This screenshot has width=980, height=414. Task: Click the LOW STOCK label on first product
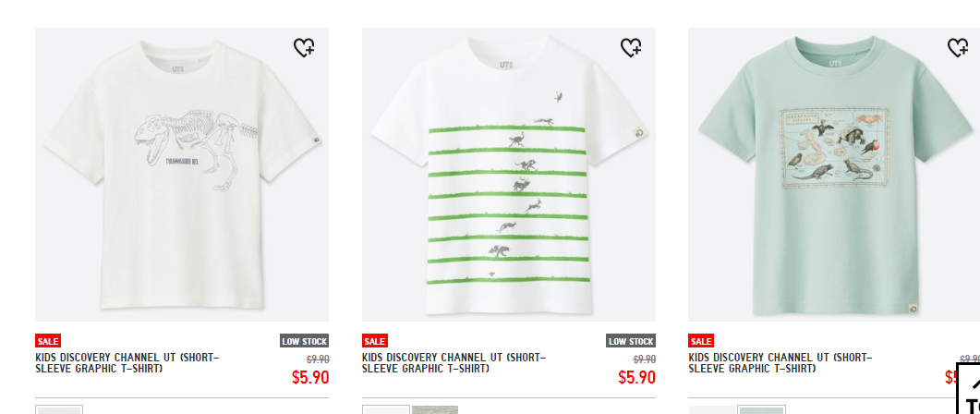[x=305, y=341]
